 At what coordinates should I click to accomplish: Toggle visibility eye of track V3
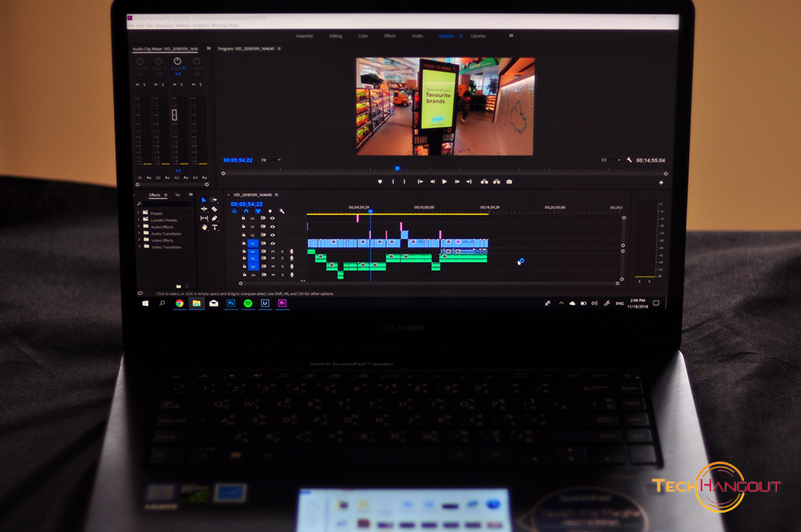pyautogui.click(x=272, y=227)
